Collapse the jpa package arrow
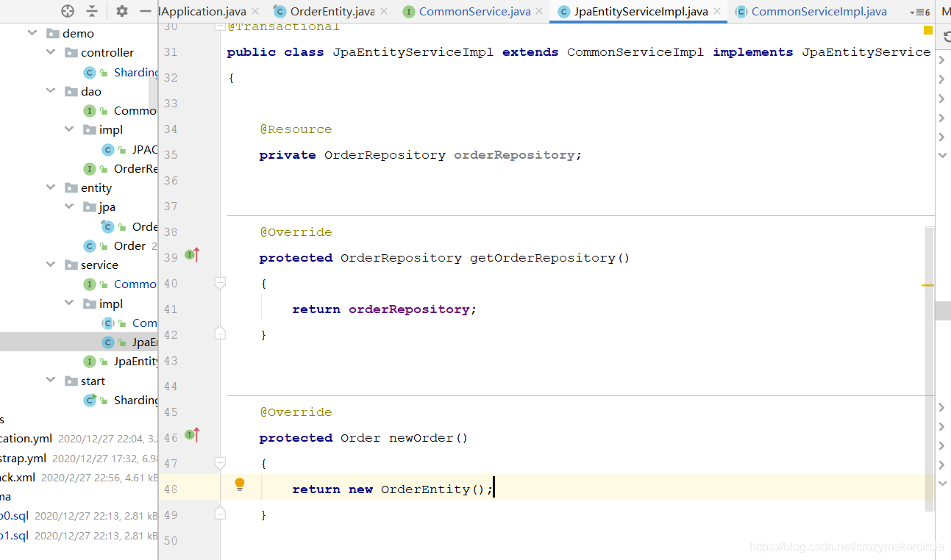951x560 pixels. (x=69, y=207)
